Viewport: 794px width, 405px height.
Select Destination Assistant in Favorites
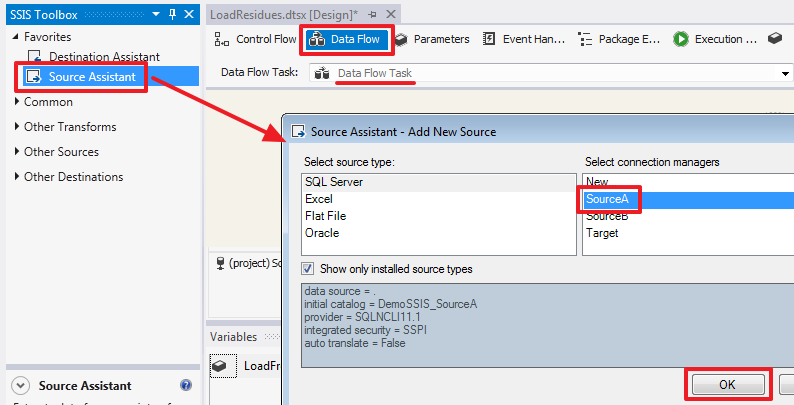pos(104,57)
